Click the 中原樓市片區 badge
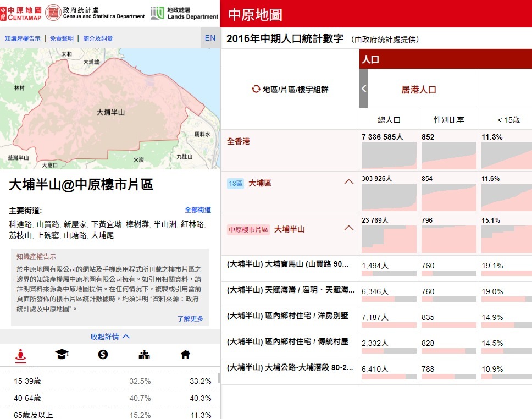This screenshot has height=419, width=532. [248, 229]
